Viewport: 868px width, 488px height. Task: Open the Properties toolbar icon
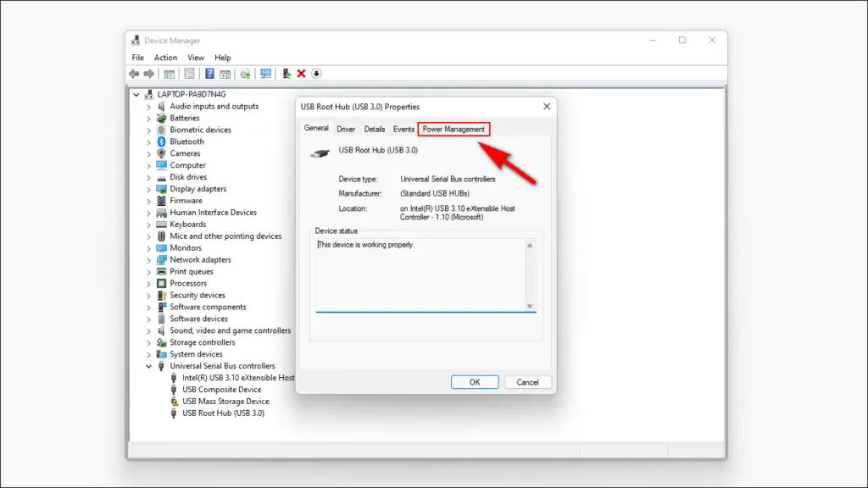(189, 74)
